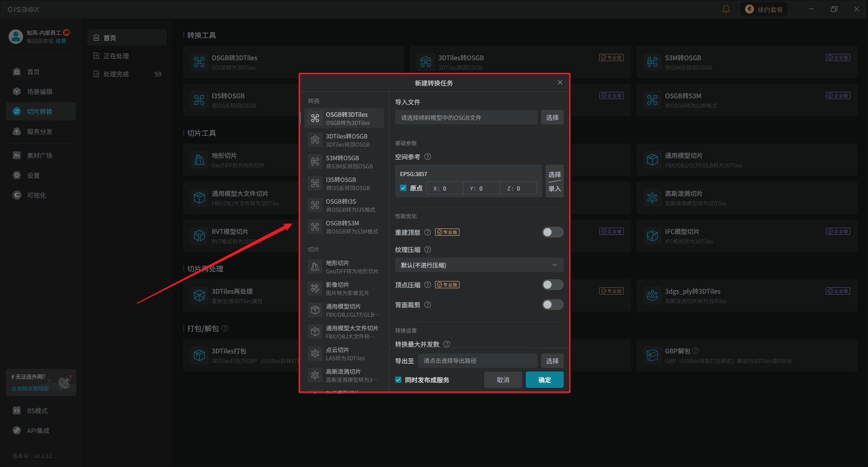This screenshot has width=868, height=467.
Task: Enable the 背面裁剪 switch
Action: 552,305
